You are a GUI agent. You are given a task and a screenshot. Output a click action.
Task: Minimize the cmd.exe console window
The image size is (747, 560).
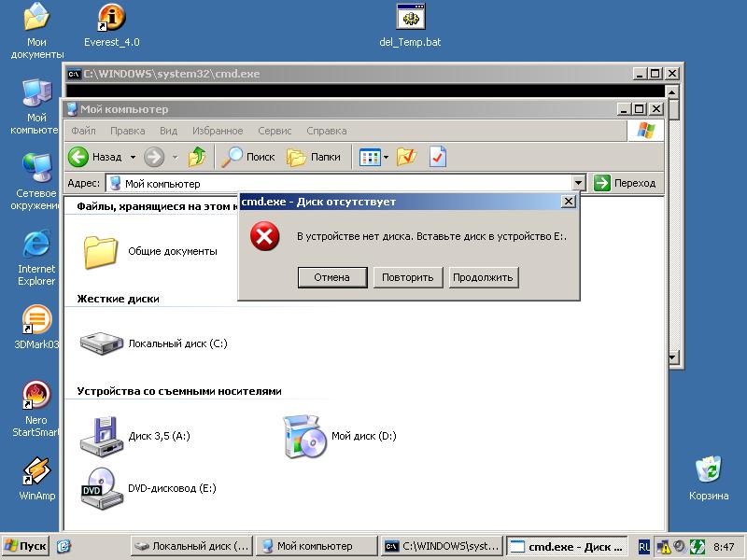click(640, 74)
